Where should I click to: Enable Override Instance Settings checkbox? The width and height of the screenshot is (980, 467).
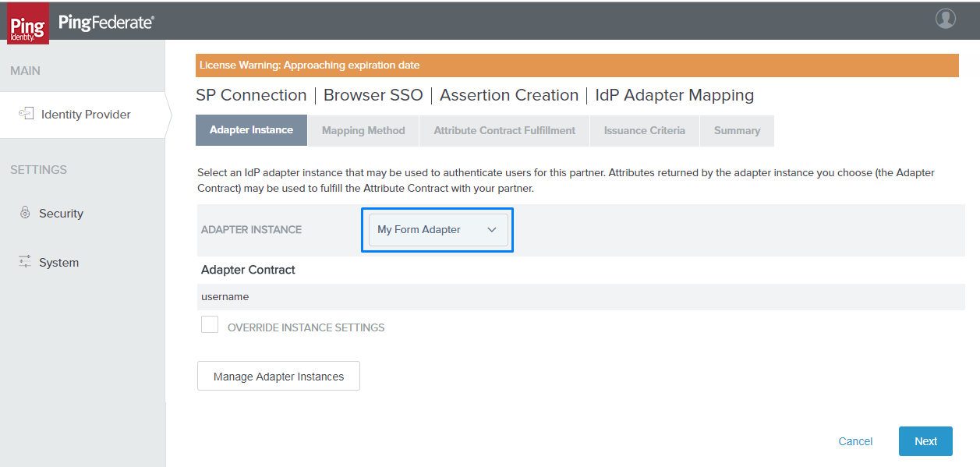(210, 325)
